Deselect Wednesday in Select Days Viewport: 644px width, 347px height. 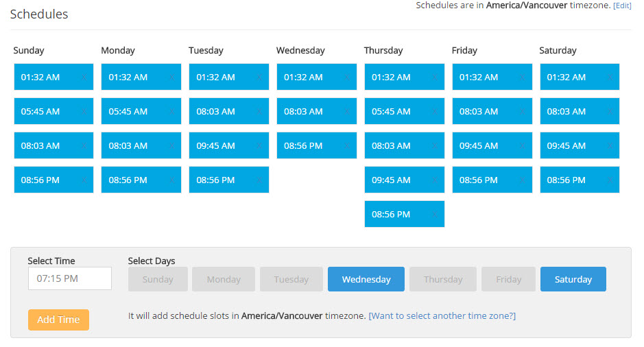pyautogui.click(x=366, y=279)
